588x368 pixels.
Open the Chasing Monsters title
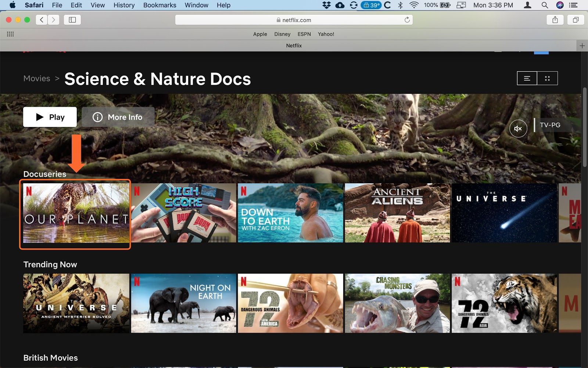tap(397, 303)
